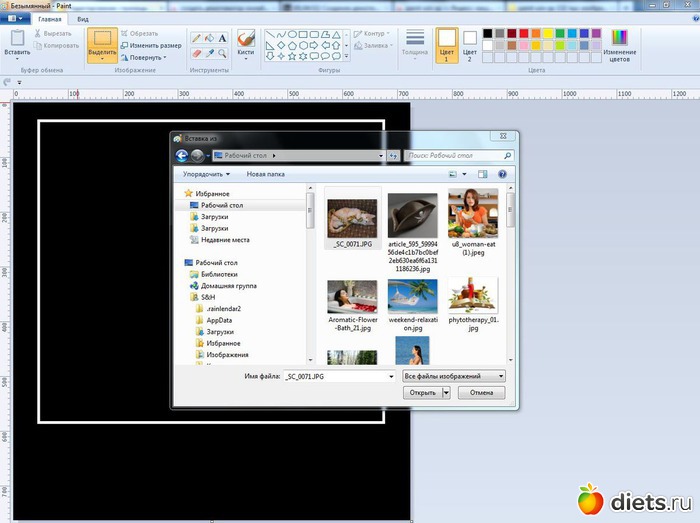Screen dimensions: 700x523
Task: Select the Fill with color bucket tool
Action: point(209,37)
